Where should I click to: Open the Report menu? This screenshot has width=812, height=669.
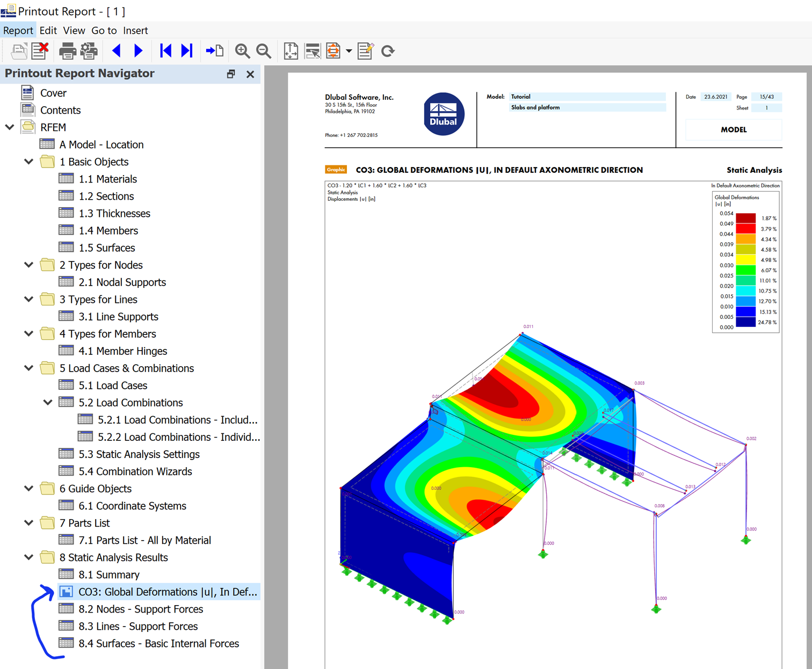(x=18, y=31)
